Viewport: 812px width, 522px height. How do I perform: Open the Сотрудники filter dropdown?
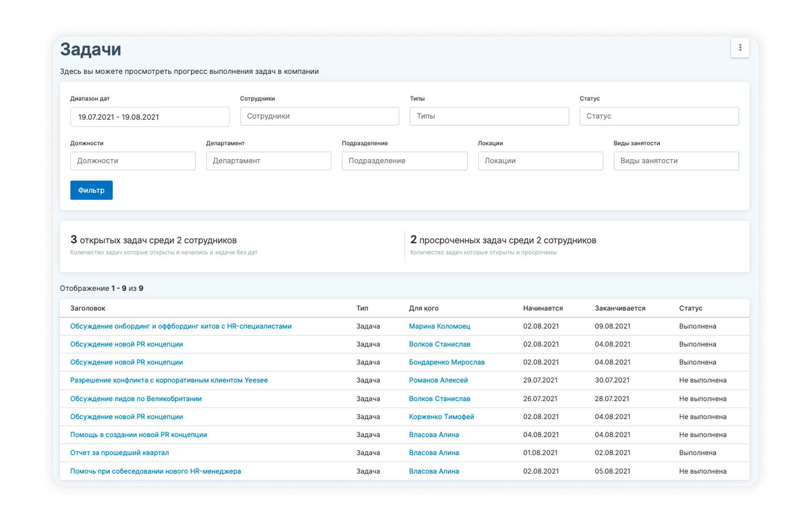tap(319, 116)
